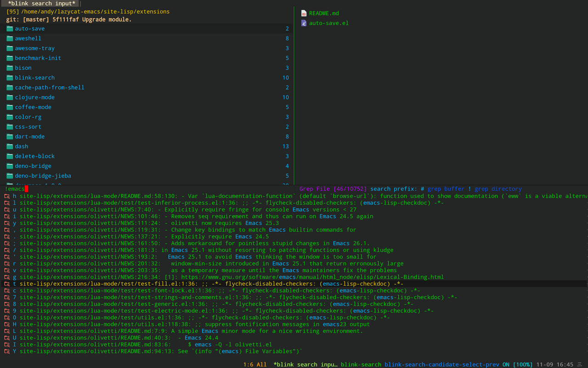Screen dimensions: 588x368
Task: Click grep icon on candidate row Y
Action: pyautogui.click(x=7, y=351)
